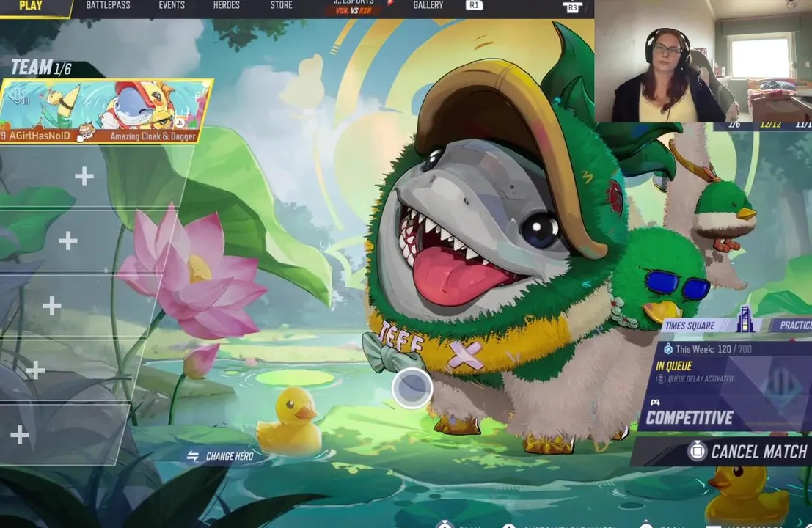Click the QUEUE DELAY ACTIVATED text
The width and height of the screenshot is (812, 528).
coord(701,379)
